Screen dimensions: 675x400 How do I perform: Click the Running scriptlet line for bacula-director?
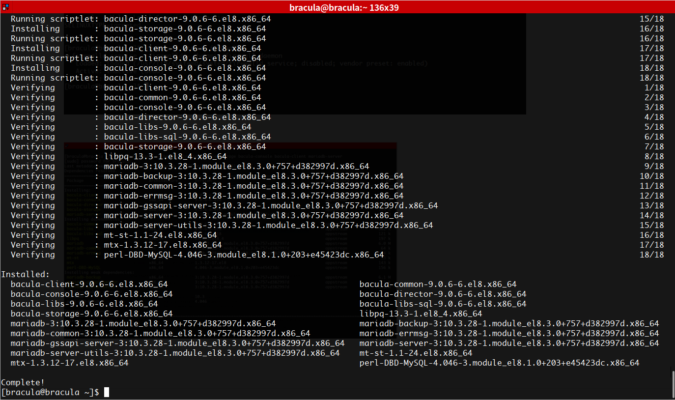[x=338, y=19]
